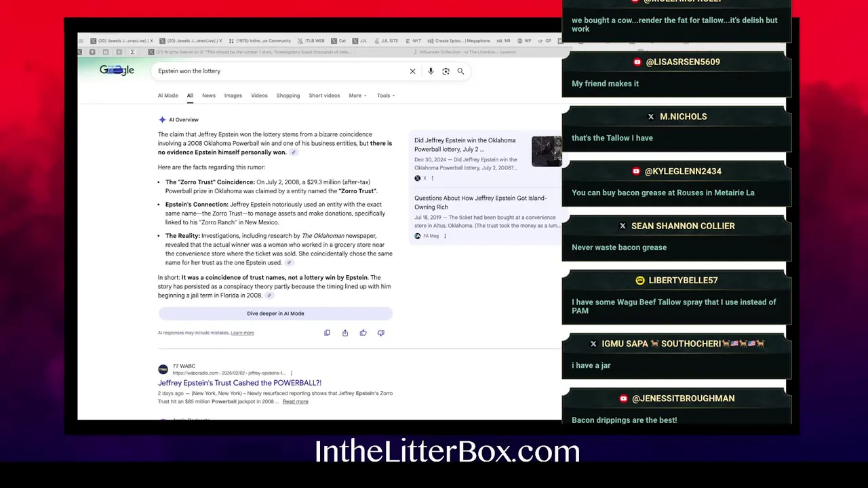Click chat username @KYLEGLENN2434
The image size is (868, 488).
coord(683,171)
